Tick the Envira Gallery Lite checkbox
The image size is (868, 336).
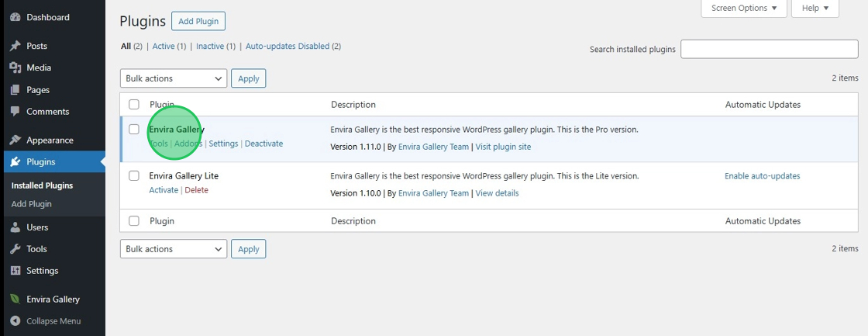pos(134,176)
